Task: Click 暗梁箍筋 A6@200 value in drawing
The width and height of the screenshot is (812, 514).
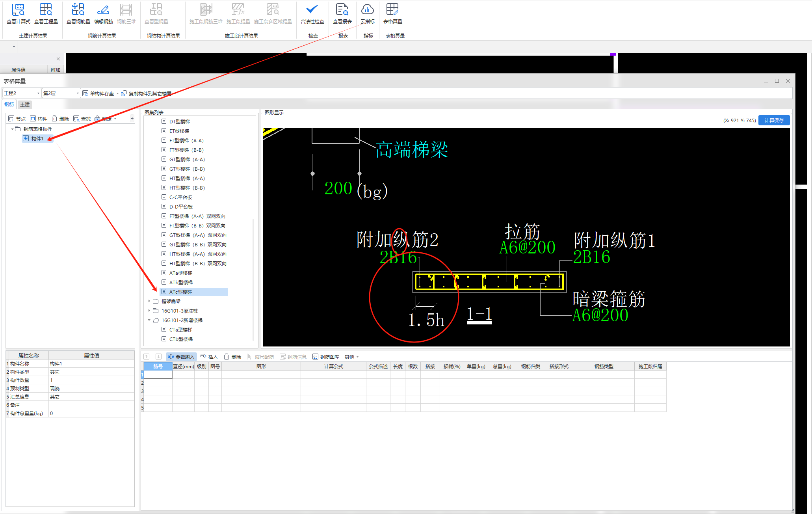Action: [600, 315]
